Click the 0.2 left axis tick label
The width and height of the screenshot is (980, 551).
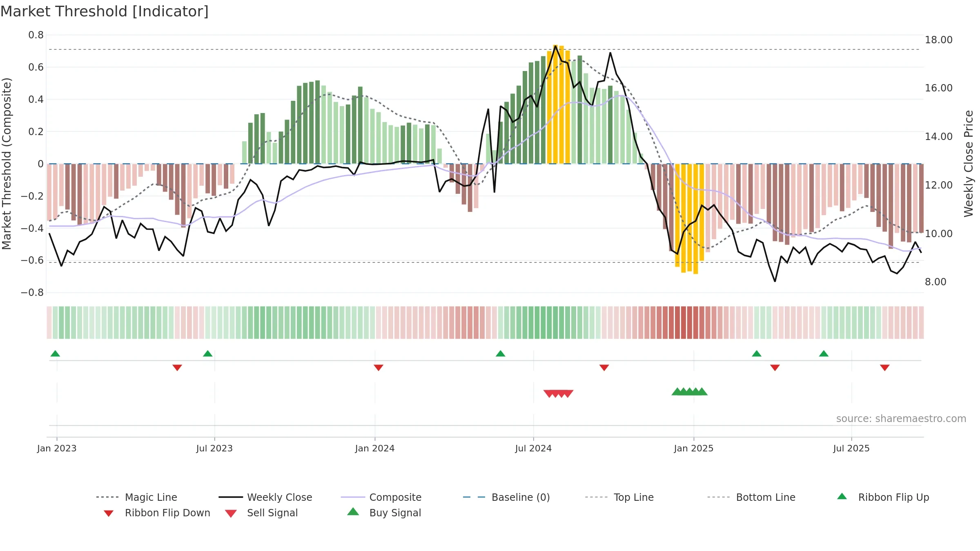(x=36, y=132)
